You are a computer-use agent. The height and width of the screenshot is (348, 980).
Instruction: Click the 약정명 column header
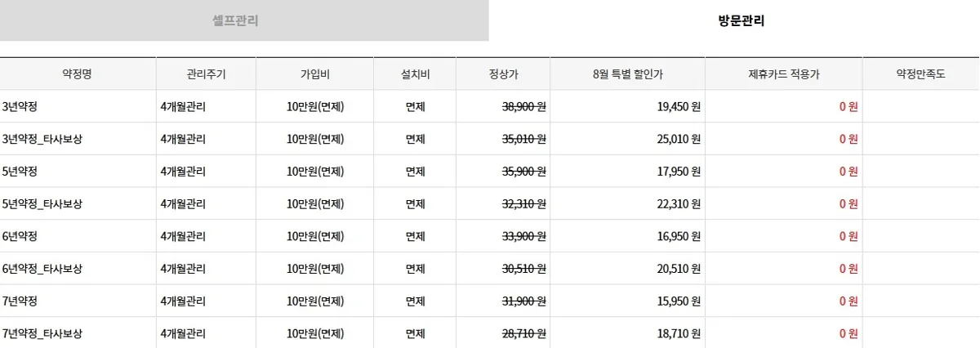[x=78, y=74]
